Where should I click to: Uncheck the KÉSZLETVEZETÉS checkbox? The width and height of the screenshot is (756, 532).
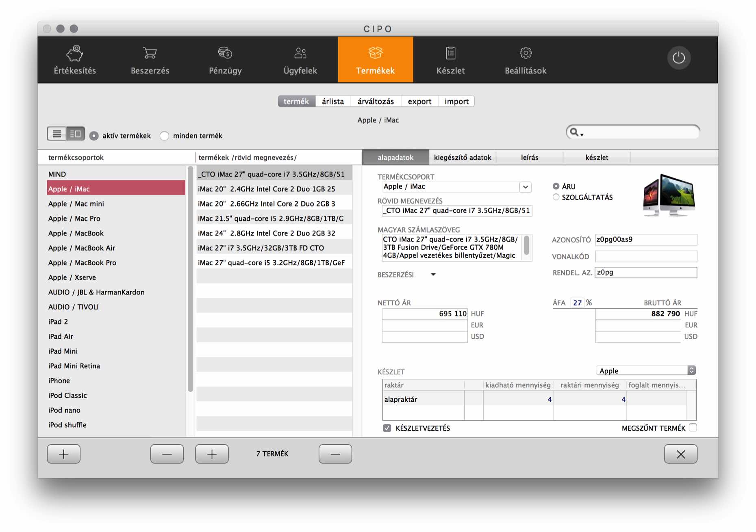coord(387,428)
